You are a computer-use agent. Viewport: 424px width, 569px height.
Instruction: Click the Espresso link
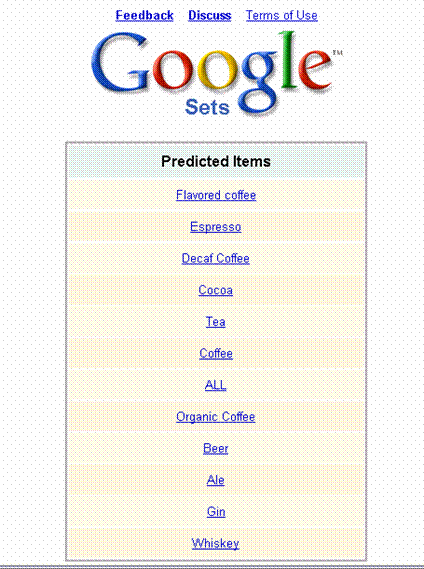point(216,227)
